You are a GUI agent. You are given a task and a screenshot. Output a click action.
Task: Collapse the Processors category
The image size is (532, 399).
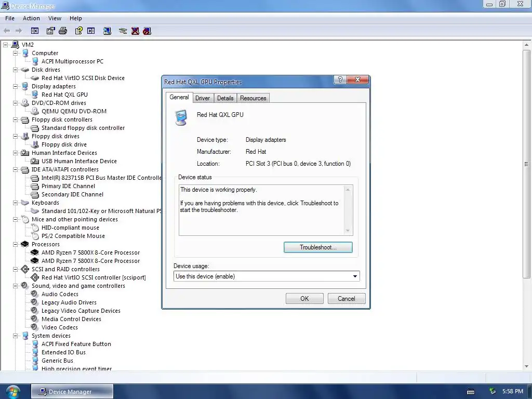[15, 244]
